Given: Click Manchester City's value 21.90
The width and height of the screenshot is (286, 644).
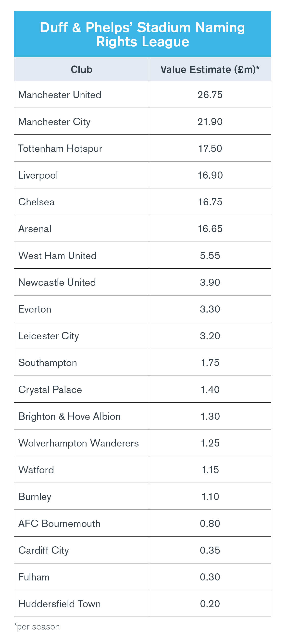Looking at the screenshot, I should click(210, 122).
